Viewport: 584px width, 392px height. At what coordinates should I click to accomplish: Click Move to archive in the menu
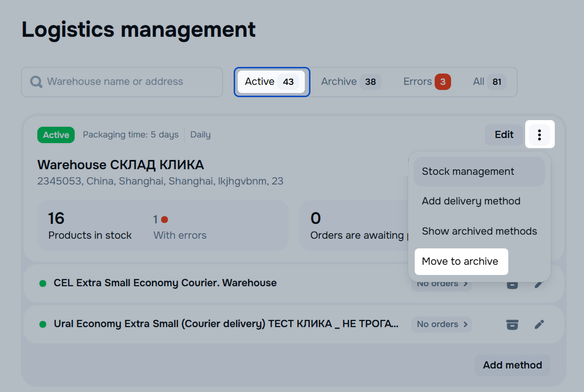click(460, 261)
